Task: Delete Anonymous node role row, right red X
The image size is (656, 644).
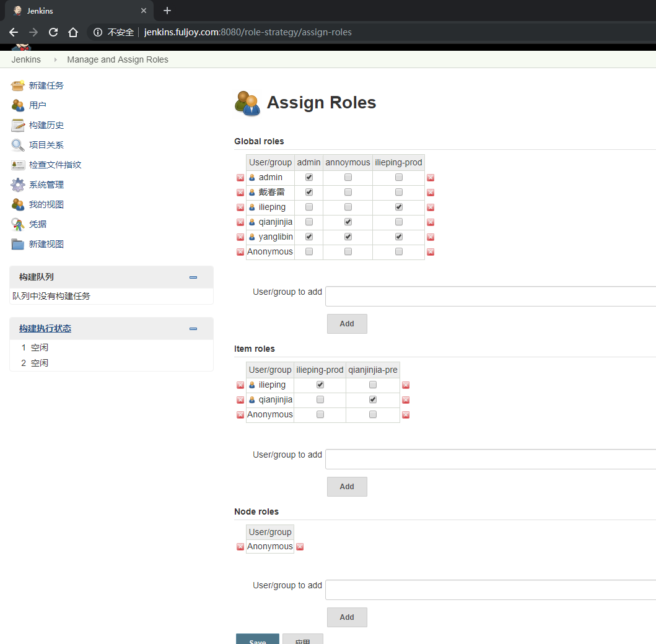Action: click(x=300, y=547)
